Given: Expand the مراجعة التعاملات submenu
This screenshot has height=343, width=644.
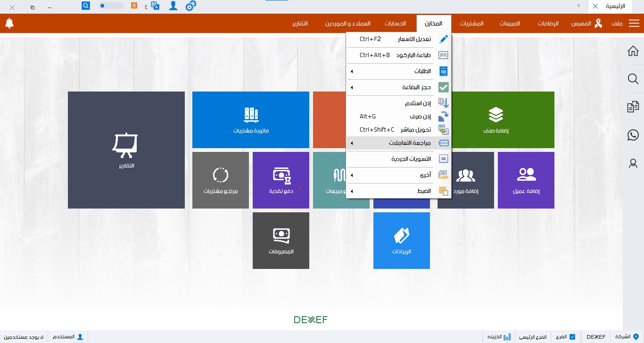Looking at the screenshot, I should pyautogui.click(x=398, y=143).
